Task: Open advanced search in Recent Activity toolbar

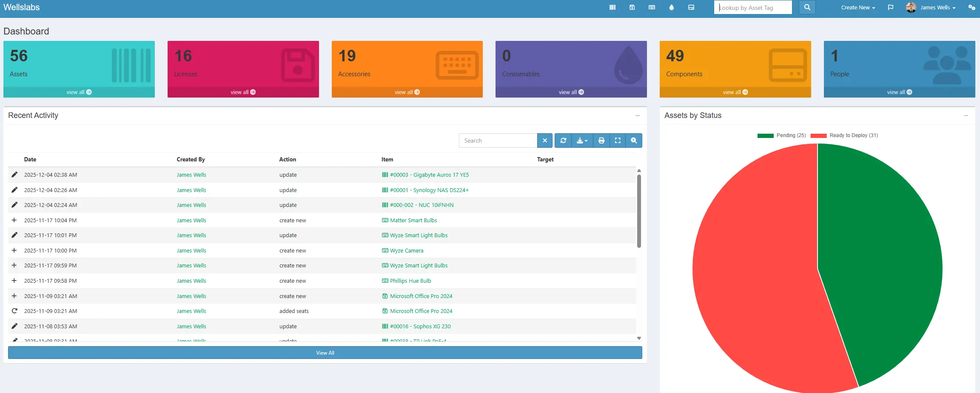Action: pos(634,141)
